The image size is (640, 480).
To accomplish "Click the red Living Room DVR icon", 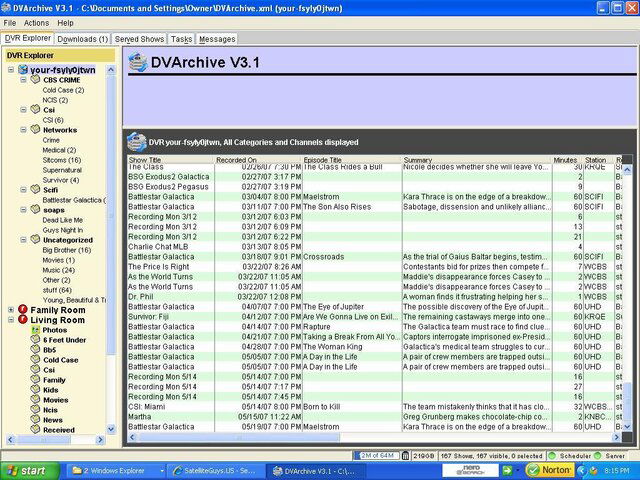I will click(x=23, y=320).
